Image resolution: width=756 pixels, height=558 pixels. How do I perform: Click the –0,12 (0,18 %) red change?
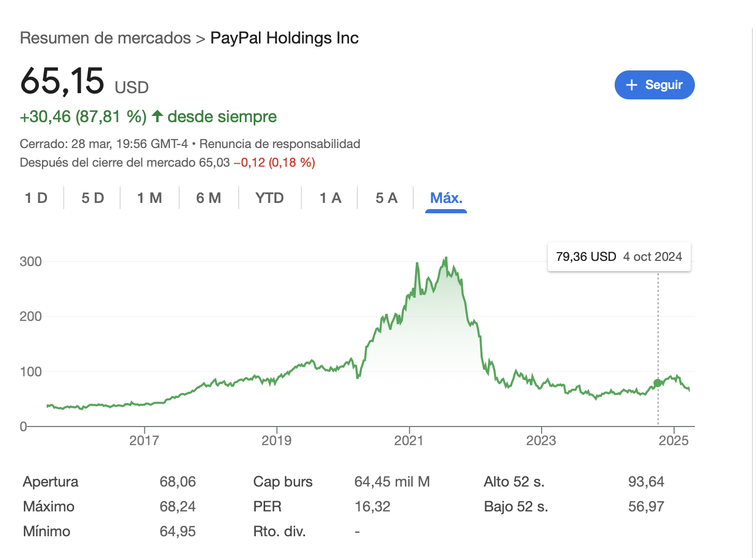[274, 163]
